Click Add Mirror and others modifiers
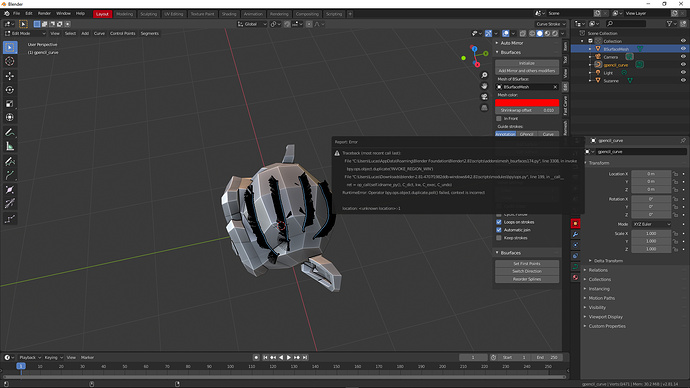 [527, 71]
